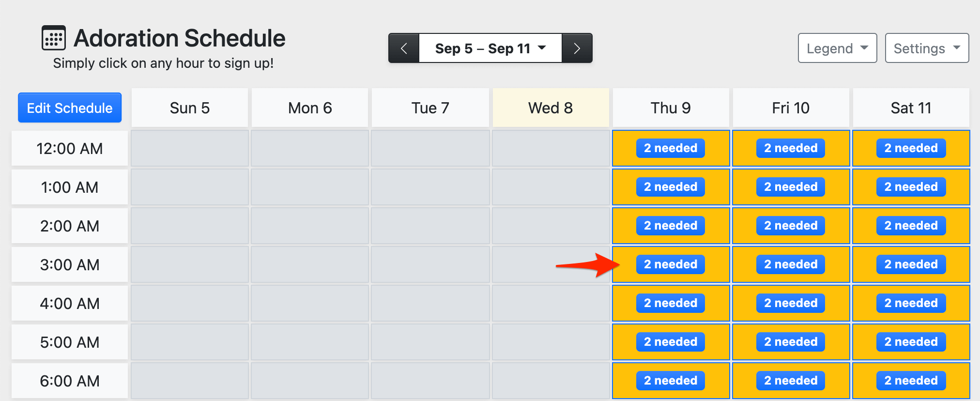Go to the next week

[577, 48]
